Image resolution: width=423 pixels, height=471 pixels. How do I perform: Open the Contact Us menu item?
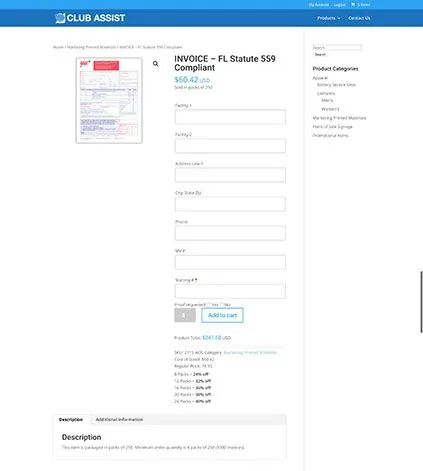[359, 18]
